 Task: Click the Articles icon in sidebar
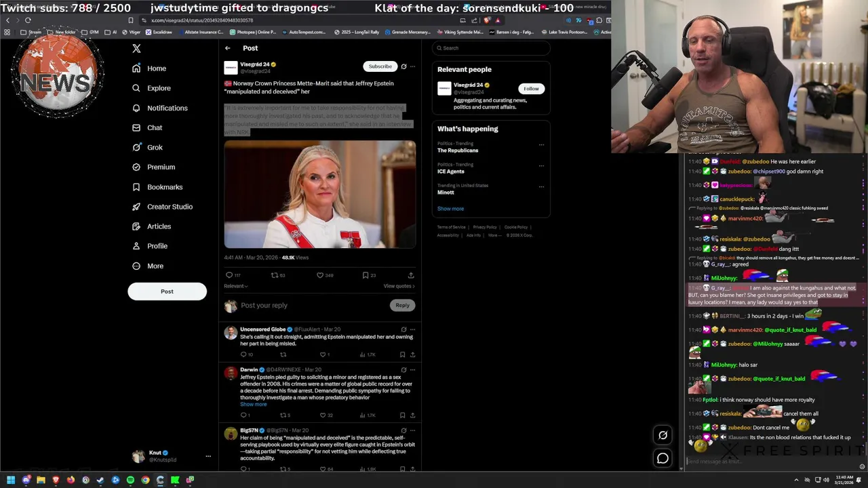pos(136,226)
